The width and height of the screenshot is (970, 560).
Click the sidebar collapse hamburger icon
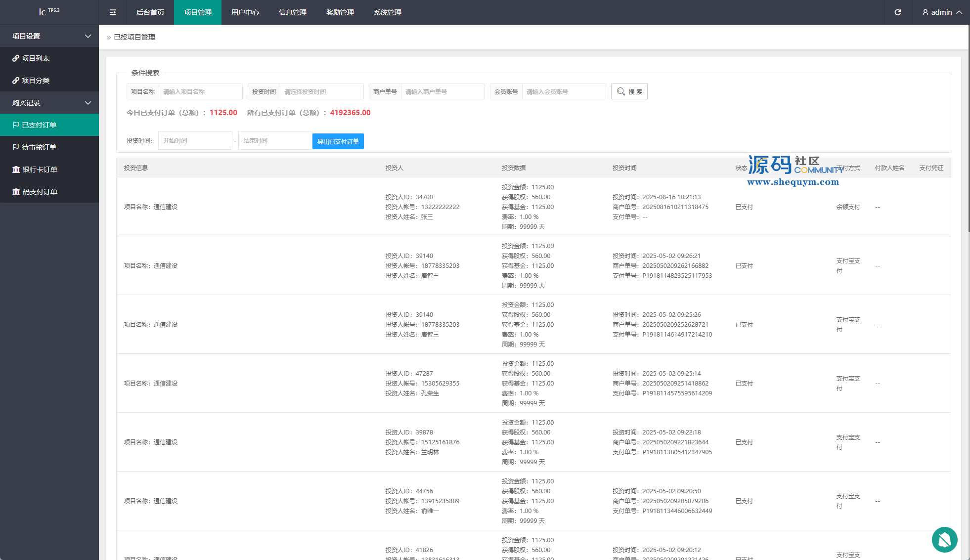113,12
